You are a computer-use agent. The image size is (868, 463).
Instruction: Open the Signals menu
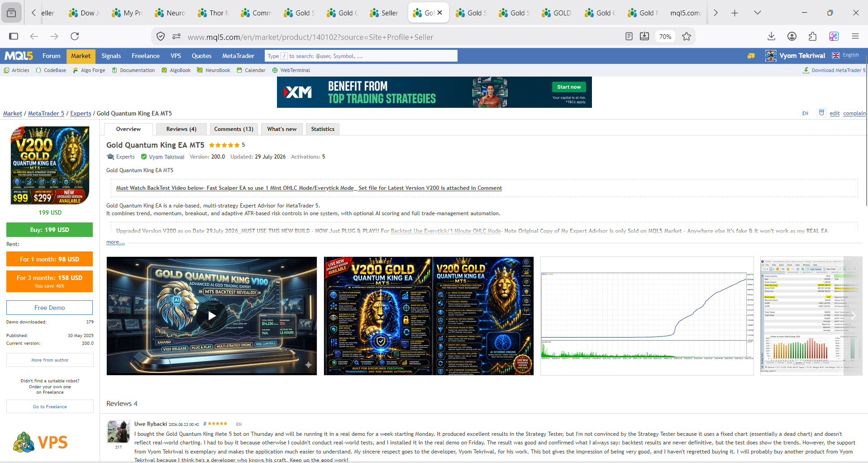(x=111, y=56)
